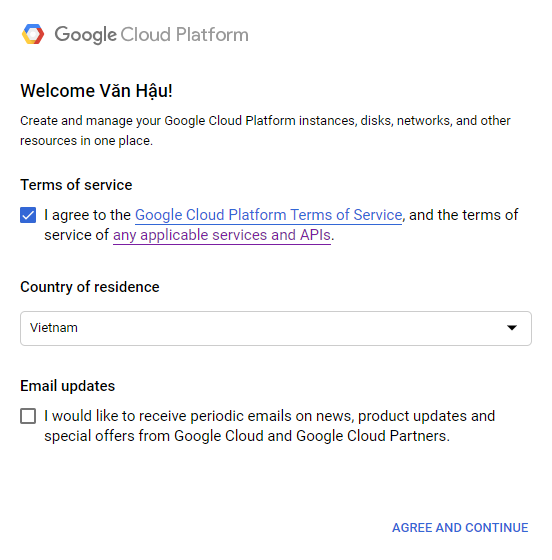Click the "and the terms of" text after the link
The height and width of the screenshot is (560, 552).
(463, 215)
